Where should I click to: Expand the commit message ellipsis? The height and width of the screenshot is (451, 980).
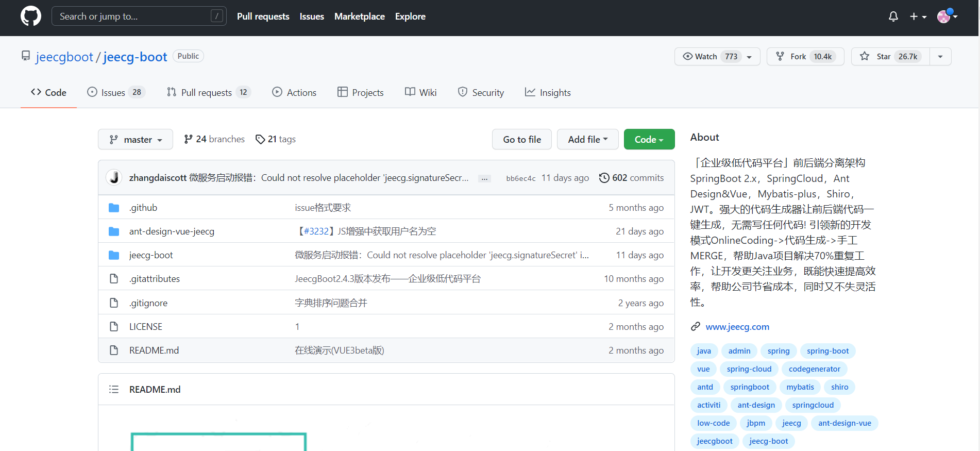point(484,178)
